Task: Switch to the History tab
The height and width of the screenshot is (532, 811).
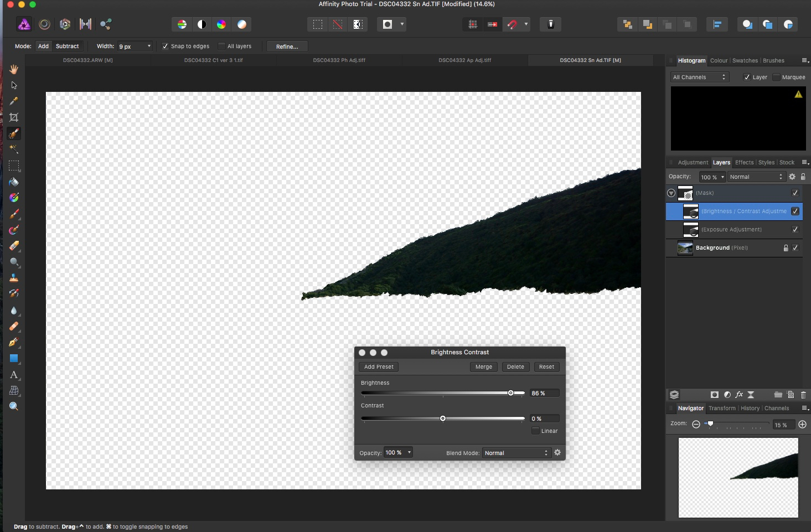Action: click(750, 409)
